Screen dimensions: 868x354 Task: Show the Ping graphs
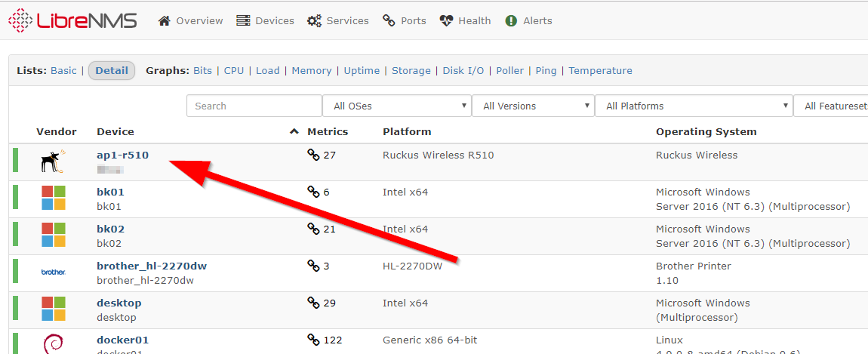point(546,70)
